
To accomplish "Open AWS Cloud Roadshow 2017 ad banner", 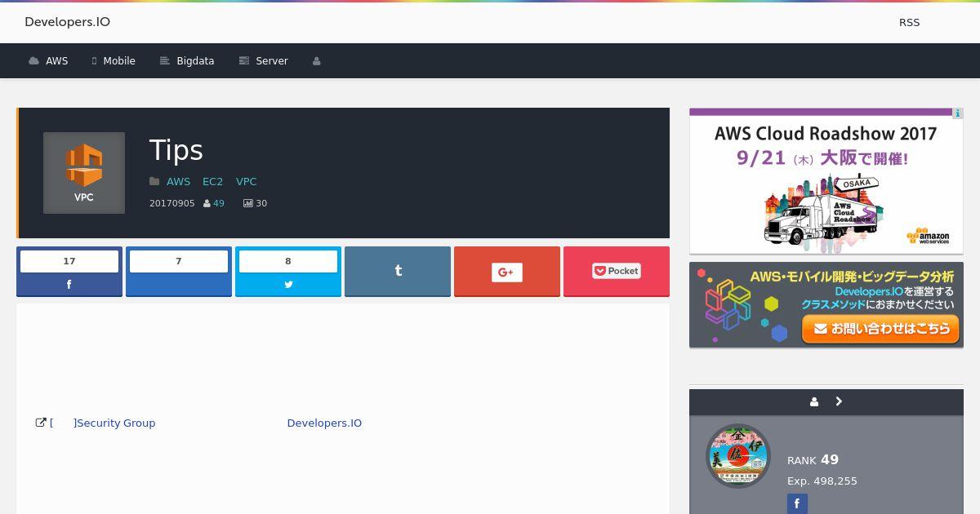I will (826, 181).
